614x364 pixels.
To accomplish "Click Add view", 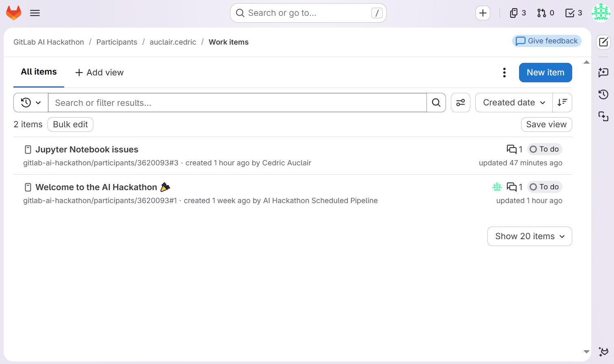I will pyautogui.click(x=99, y=73).
